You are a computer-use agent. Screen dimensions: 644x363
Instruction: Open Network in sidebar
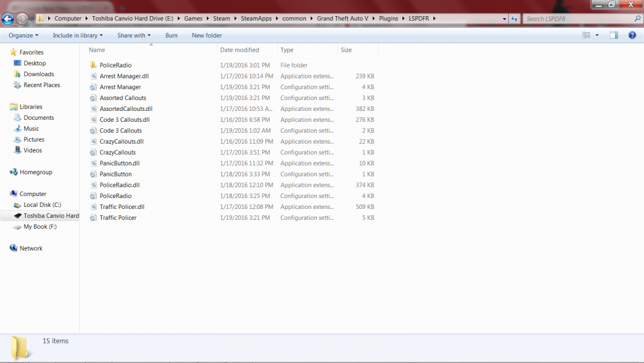(31, 248)
